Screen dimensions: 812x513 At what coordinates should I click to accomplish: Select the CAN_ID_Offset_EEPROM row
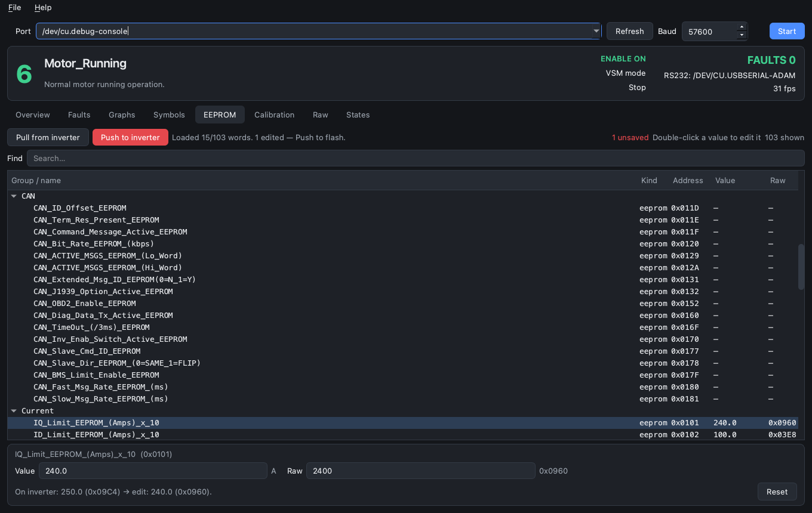[402, 208]
